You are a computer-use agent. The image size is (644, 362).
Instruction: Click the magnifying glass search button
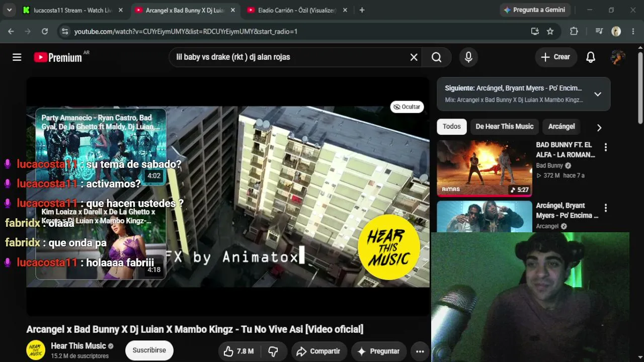click(x=436, y=57)
